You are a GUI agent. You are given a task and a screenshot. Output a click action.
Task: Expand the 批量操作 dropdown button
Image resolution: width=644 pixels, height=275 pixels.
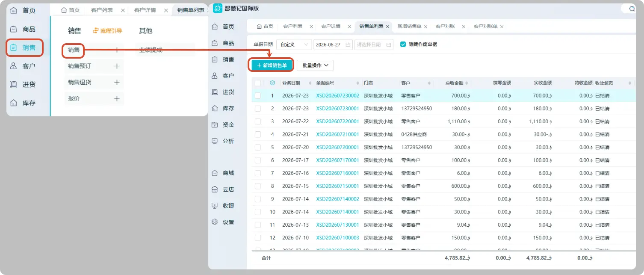[315, 65]
